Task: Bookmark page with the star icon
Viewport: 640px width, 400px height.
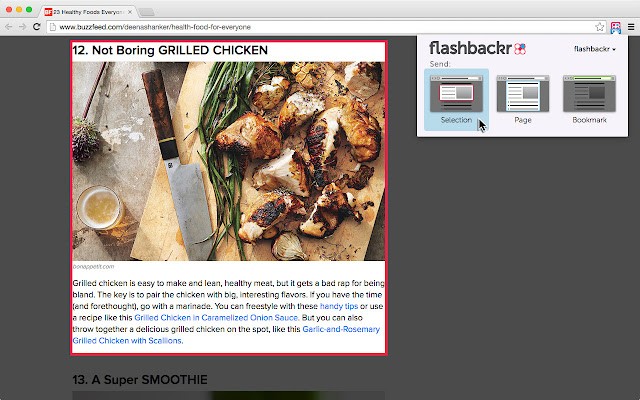Action: 599,27
